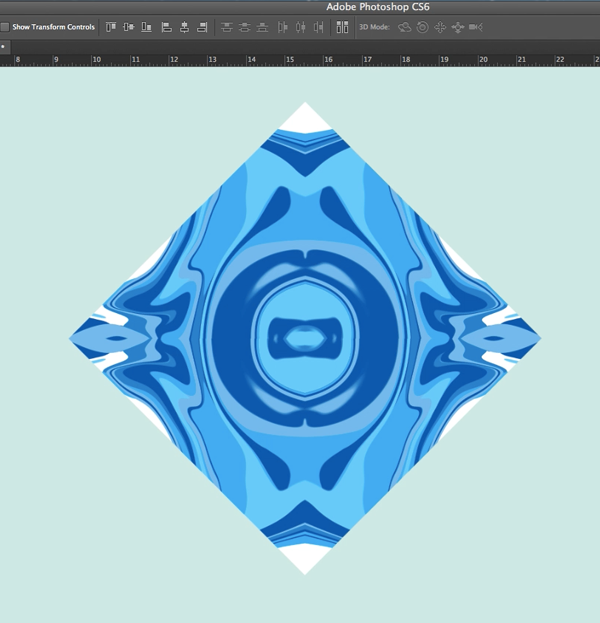The height and width of the screenshot is (623, 600).
Task: Click the Distribute Bottom Edges icon
Action: (x=263, y=27)
